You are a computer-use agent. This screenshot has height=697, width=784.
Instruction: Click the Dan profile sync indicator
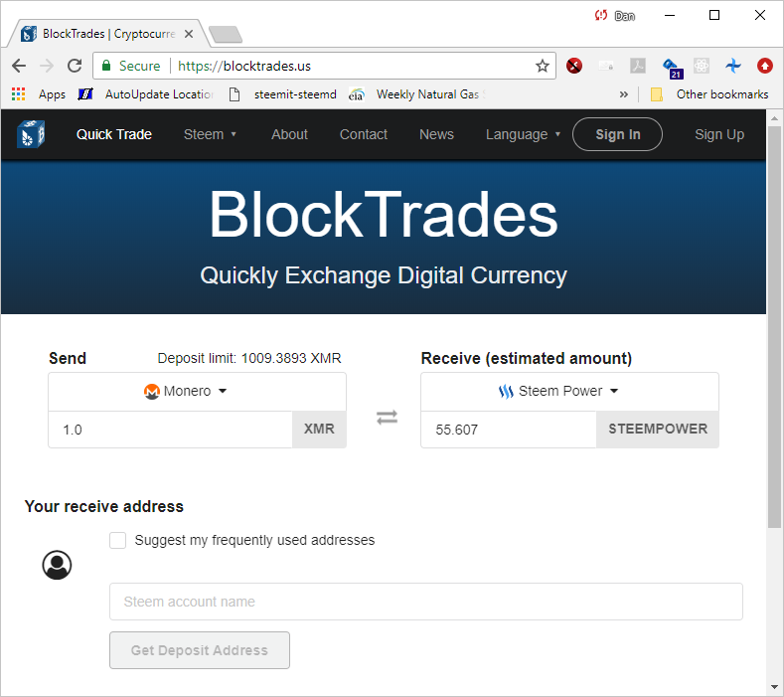pyautogui.click(x=614, y=16)
